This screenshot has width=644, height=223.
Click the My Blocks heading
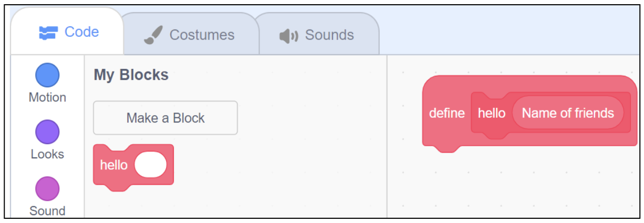point(131,75)
